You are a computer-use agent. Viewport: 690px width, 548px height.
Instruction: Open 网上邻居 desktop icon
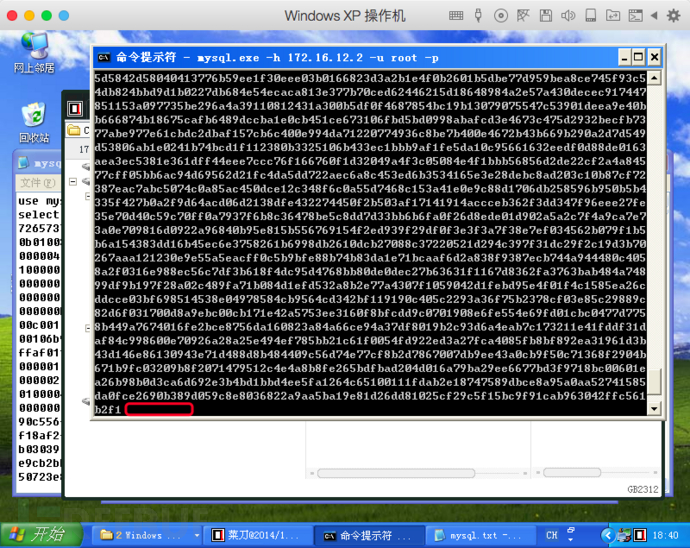pyautogui.click(x=34, y=53)
